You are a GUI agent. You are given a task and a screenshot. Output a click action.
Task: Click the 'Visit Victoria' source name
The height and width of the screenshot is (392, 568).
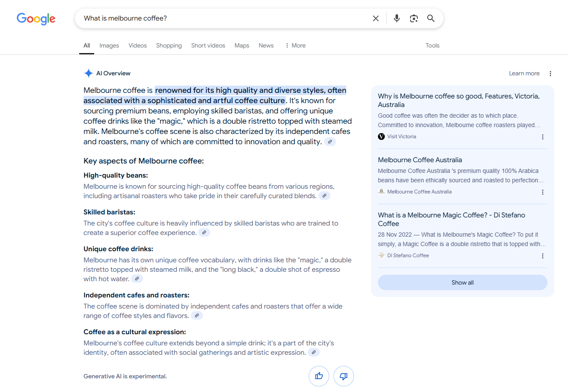coord(401,137)
